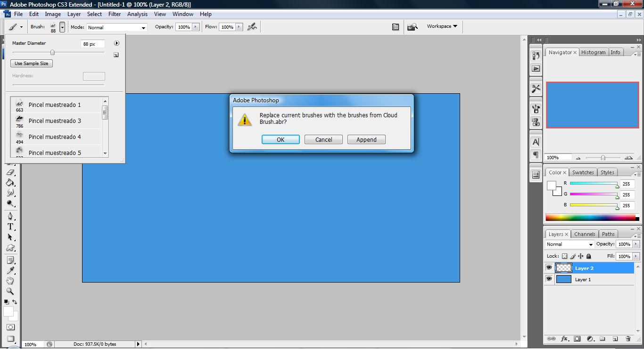Select the Type tool

click(10, 227)
